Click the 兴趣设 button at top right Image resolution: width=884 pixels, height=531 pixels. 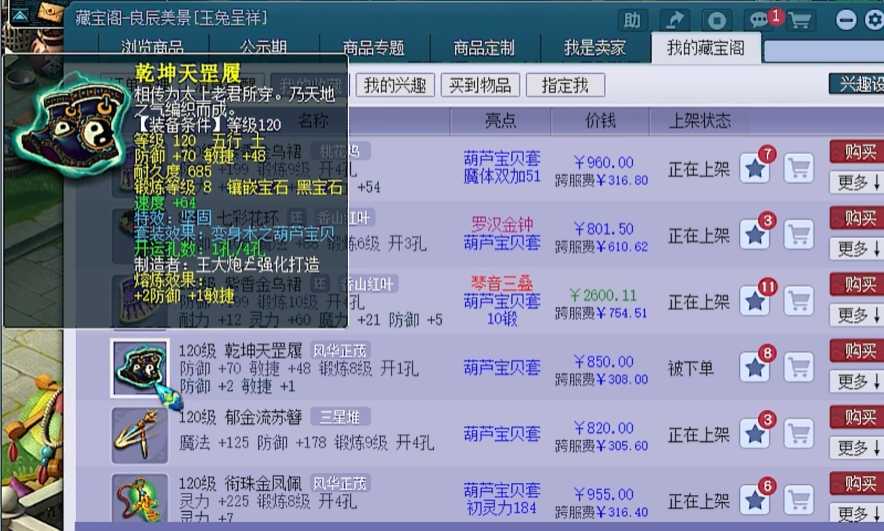click(857, 84)
